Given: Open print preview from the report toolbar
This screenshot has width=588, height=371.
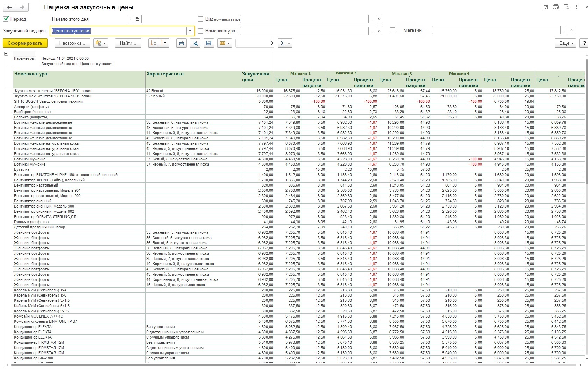Looking at the screenshot, I should (x=195, y=43).
